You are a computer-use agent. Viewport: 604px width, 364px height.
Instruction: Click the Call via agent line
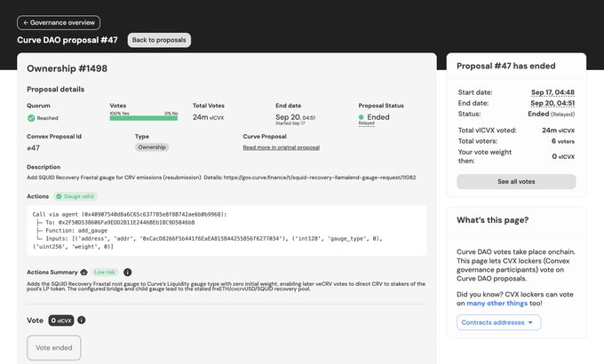coord(130,215)
